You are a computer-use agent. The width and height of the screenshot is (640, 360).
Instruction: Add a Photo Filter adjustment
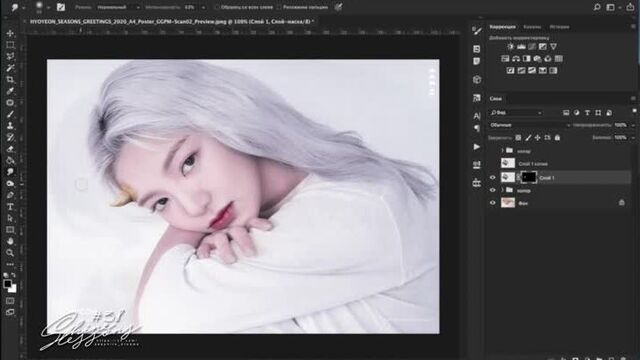pos(537,59)
